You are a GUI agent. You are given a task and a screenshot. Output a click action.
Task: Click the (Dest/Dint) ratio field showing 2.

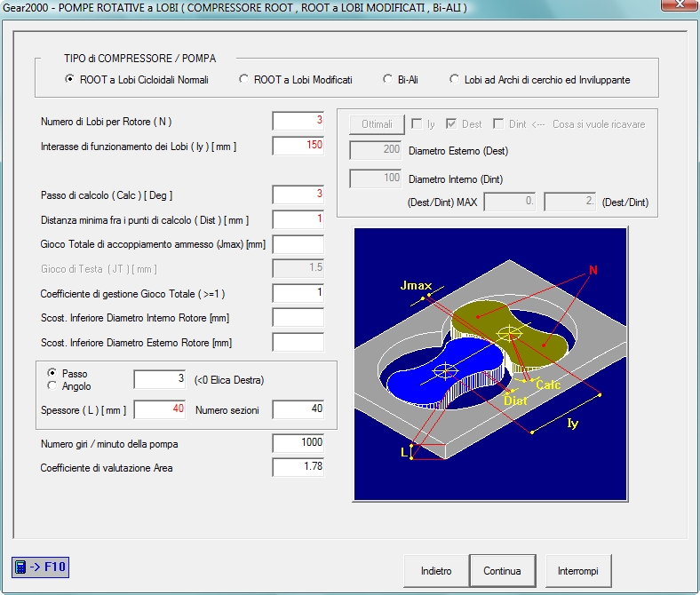tap(569, 202)
